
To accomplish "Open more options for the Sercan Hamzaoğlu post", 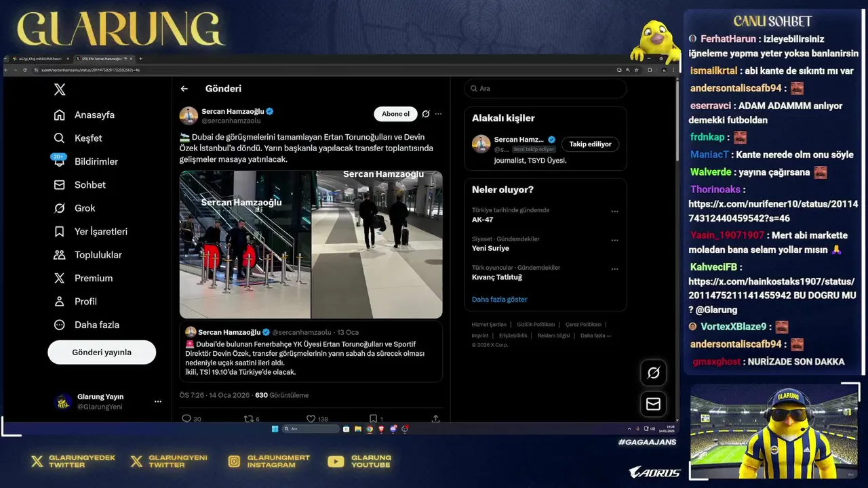I will [x=438, y=114].
